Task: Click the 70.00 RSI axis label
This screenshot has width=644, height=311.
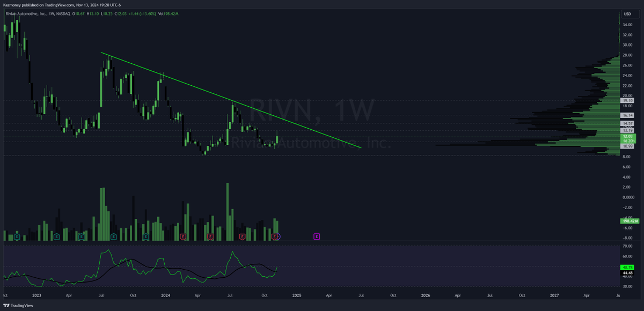Action: coord(627,246)
